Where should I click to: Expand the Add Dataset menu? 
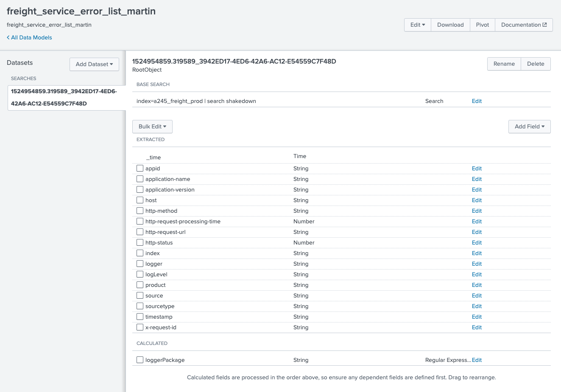click(x=94, y=64)
